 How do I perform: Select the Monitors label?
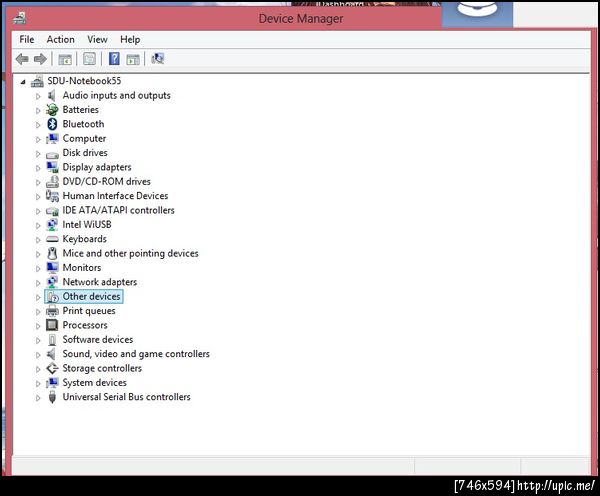pyautogui.click(x=82, y=268)
